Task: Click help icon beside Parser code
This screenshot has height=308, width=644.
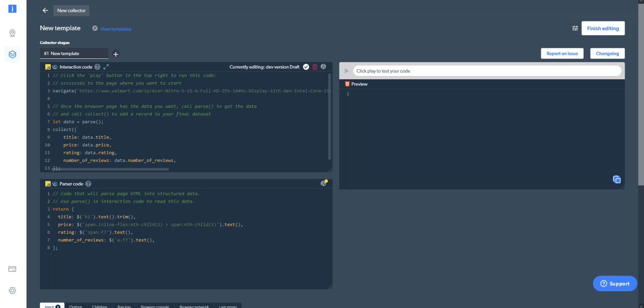Action: [88, 184]
